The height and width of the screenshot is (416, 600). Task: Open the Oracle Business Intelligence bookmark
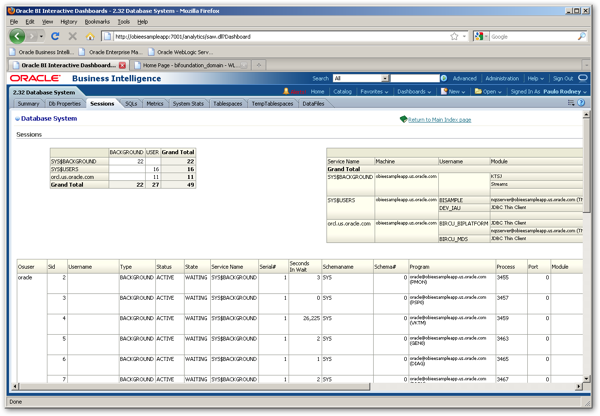tap(42, 52)
